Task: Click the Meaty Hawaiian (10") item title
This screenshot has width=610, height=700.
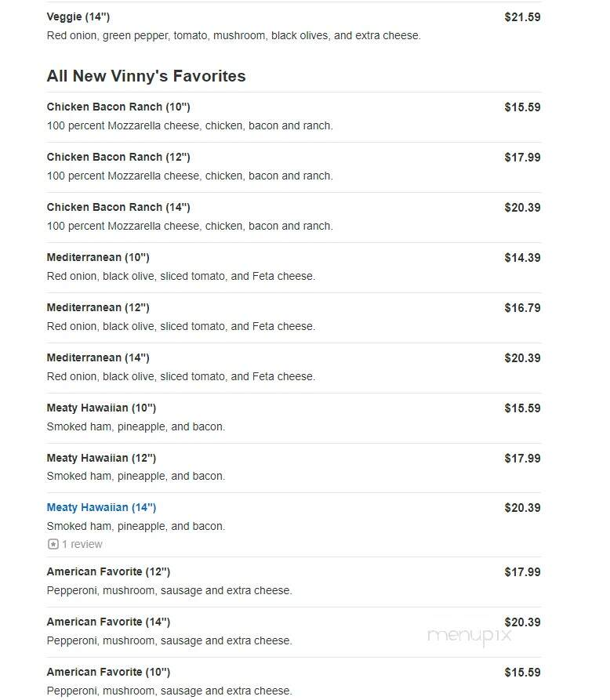Action: pos(101,408)
